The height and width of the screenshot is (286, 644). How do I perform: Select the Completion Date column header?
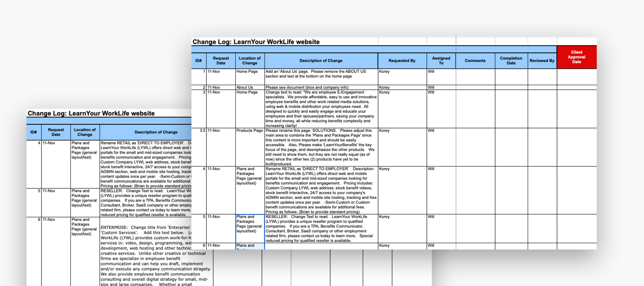tap(511, 61)
